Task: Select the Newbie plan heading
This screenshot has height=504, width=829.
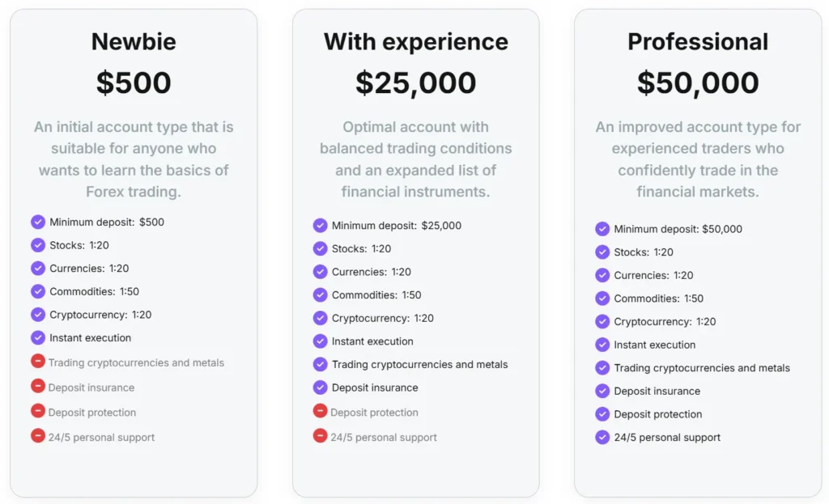Action: pos(134,42)
